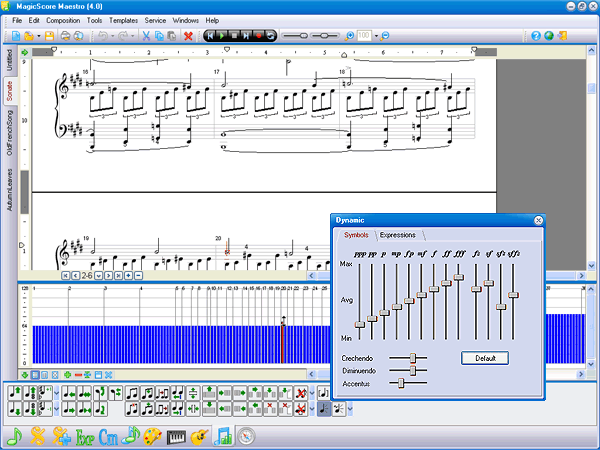Click the transpose note down icon
This screenshot has width=600, height=450.
coord(15,409)
